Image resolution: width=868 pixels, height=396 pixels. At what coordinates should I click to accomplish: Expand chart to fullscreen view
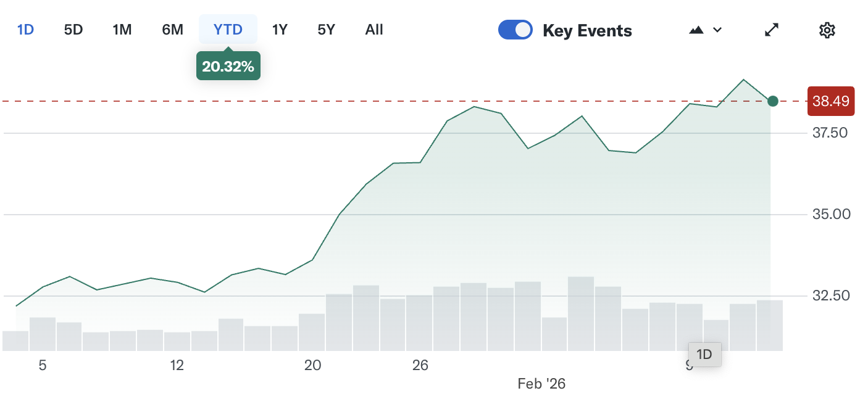772,30
